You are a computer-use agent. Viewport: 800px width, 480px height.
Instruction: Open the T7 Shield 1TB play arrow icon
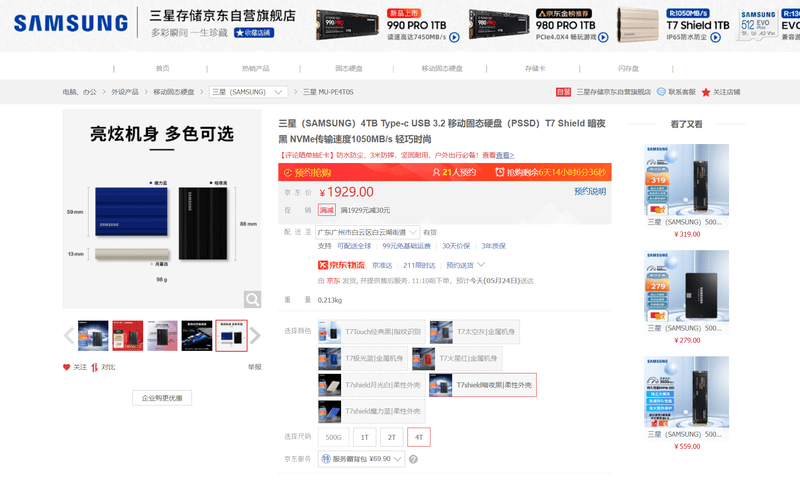715,37
